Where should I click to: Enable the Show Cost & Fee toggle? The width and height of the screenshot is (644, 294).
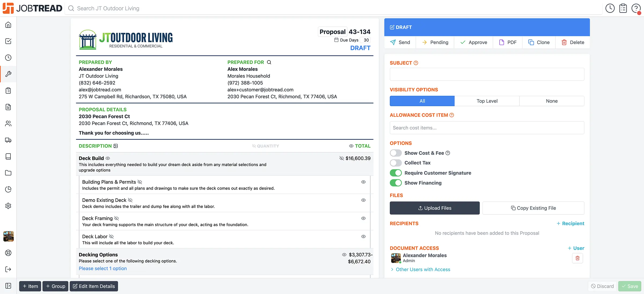click(x=396, y=153)
